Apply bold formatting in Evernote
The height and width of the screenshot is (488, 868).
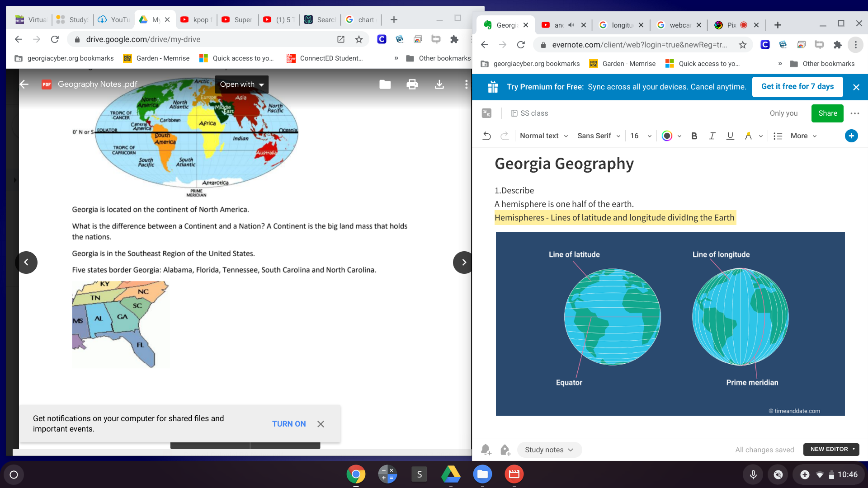pyautogui.click(x=694, y=136)
